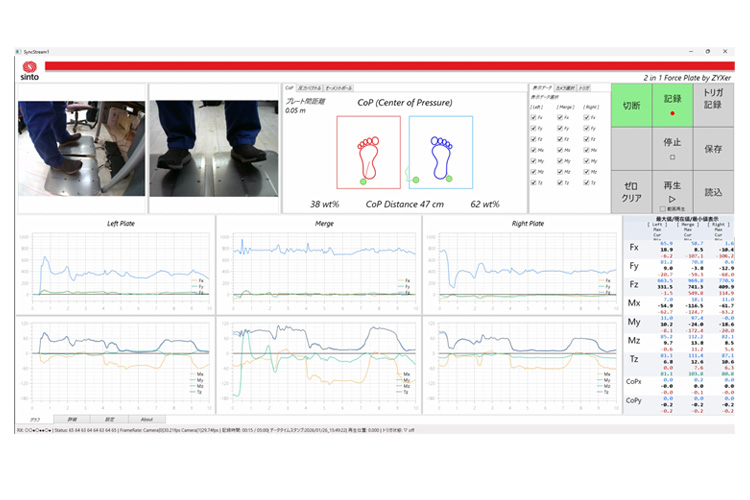This screenshot has width=750, height=500.
Task: Click the blue right foot CoP icon
Action: tap(440, 152)
